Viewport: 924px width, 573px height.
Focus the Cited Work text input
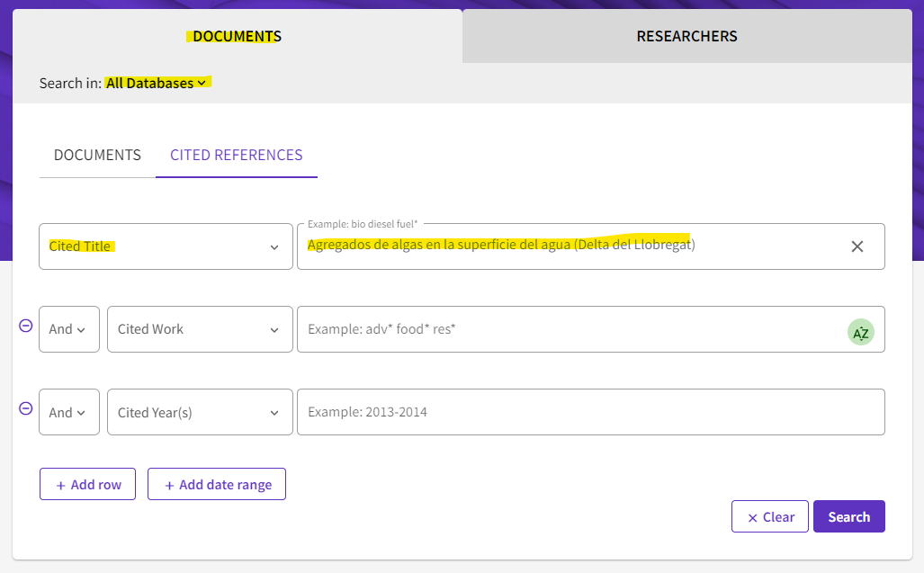[567, 329]
